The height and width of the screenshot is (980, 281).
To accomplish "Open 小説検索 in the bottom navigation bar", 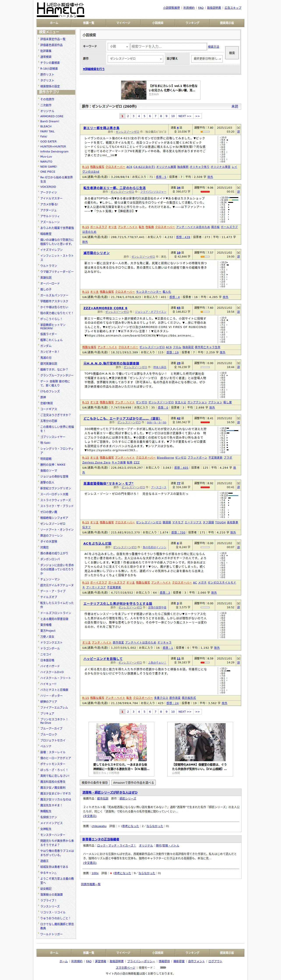I will point(158,953).
